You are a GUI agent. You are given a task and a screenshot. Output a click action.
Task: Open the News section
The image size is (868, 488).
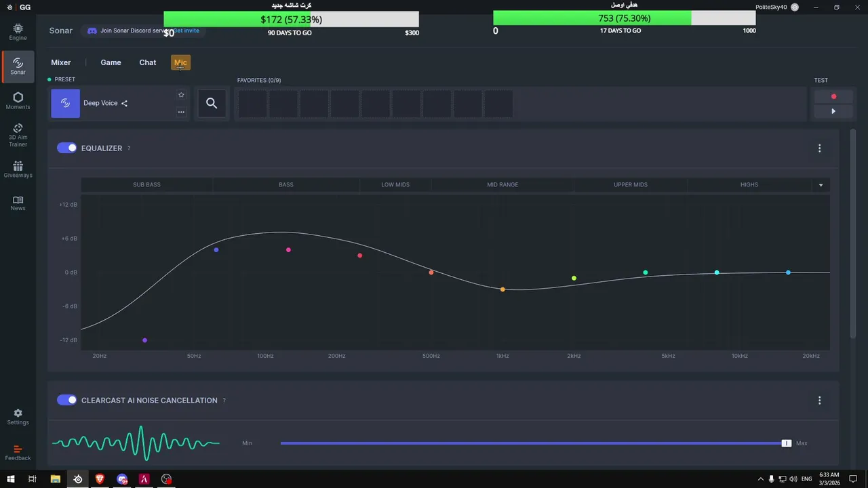(x=18, y=203)
